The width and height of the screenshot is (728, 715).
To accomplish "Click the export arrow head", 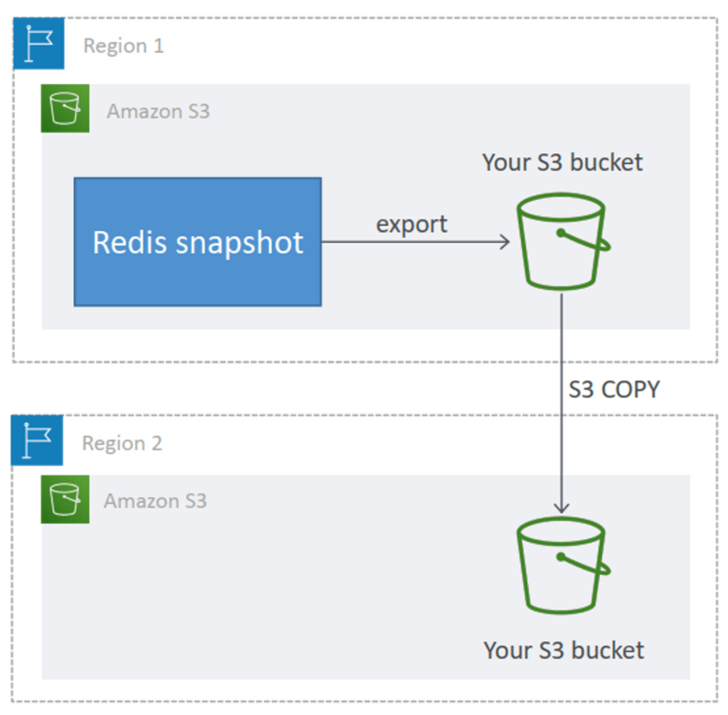I will click(505, 242).
